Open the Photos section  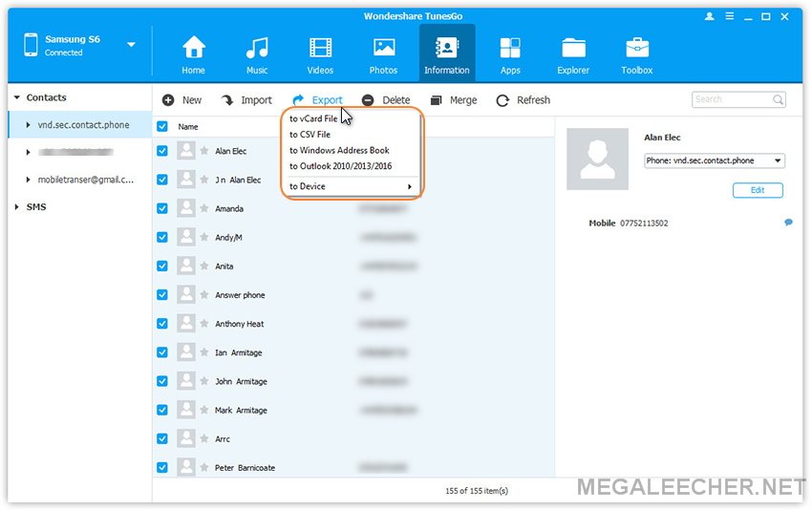[x=383, y=54]
